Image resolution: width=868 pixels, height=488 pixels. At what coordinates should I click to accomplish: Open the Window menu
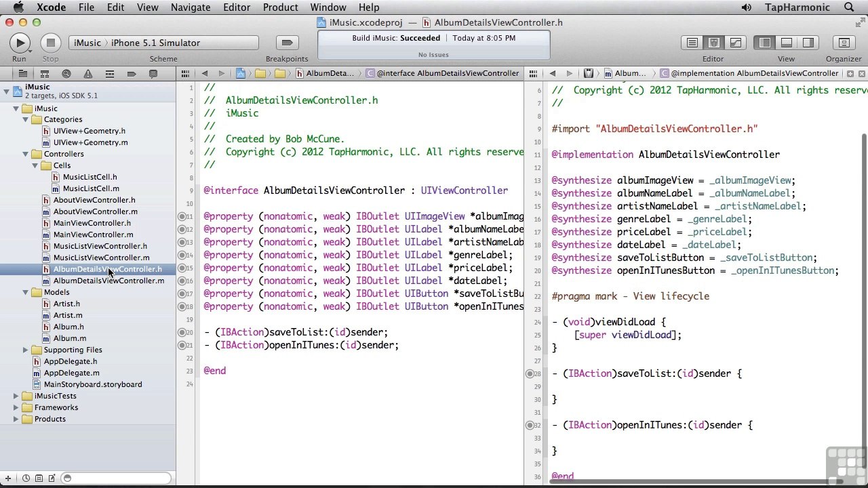tap(328, 7)
